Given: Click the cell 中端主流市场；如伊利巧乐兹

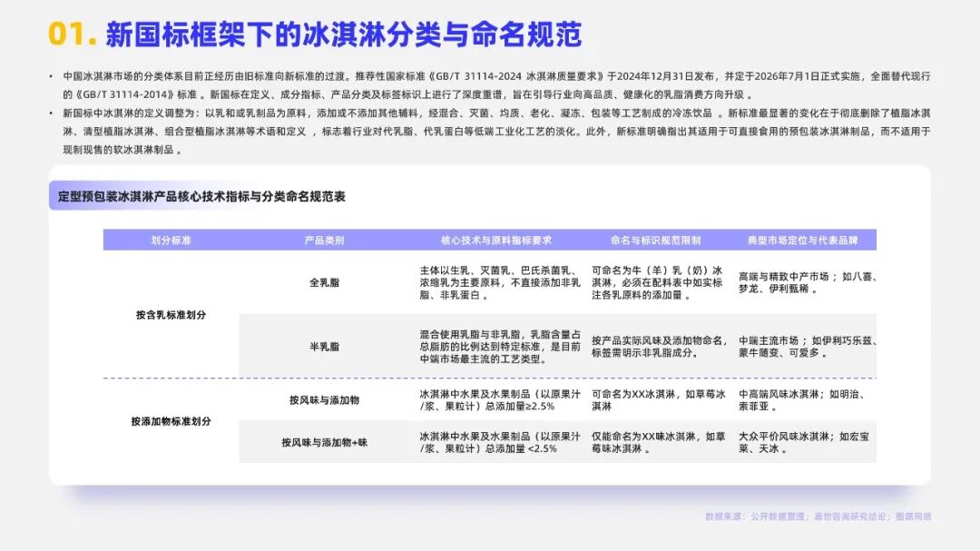Looking at the screenshot, I should click(x=808, y=347).
